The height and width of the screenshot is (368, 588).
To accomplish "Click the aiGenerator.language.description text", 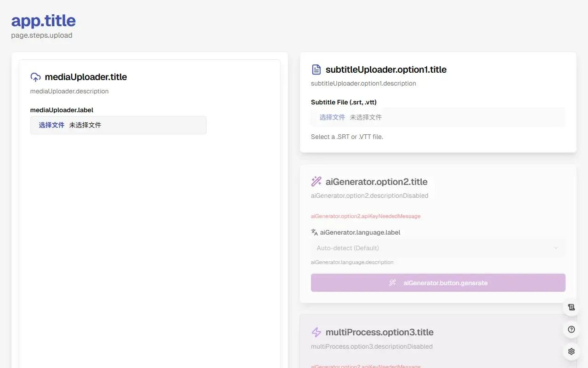I will click(x=352, y=262).
